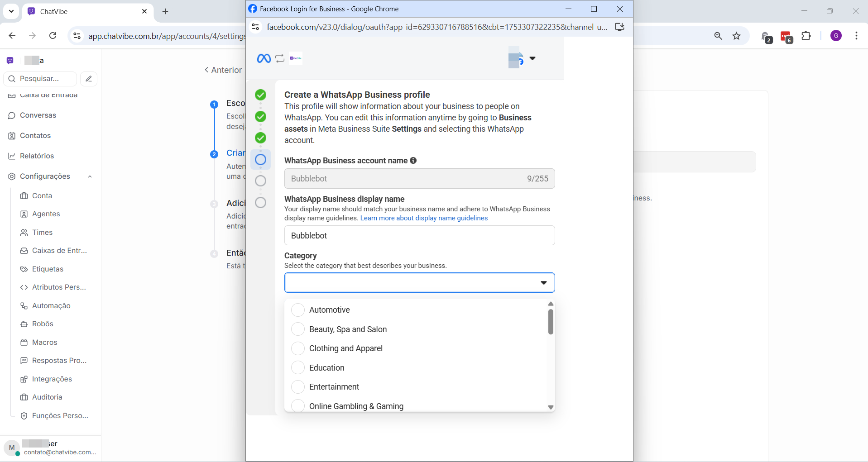Open a new browser tab

(165, 11)
